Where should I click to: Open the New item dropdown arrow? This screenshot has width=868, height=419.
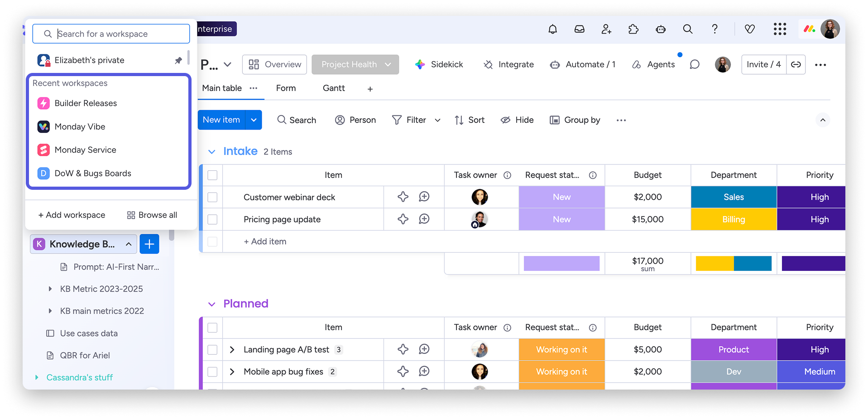(254, 120)
